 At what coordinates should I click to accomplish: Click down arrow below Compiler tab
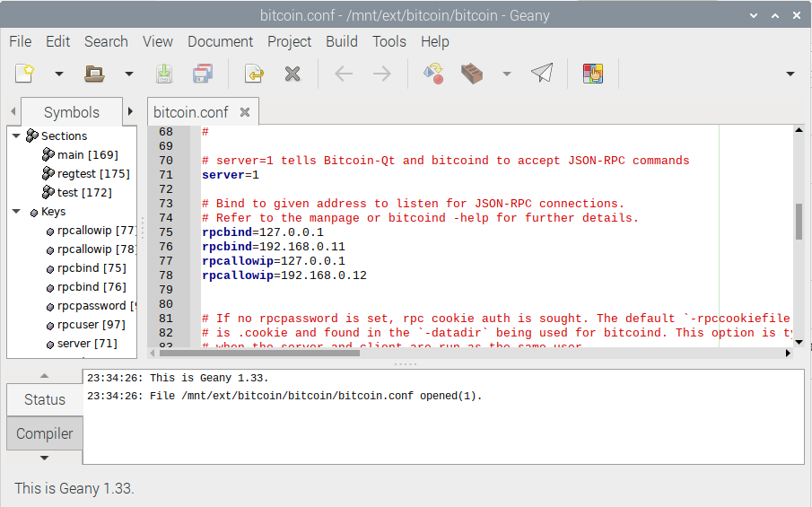45,458
